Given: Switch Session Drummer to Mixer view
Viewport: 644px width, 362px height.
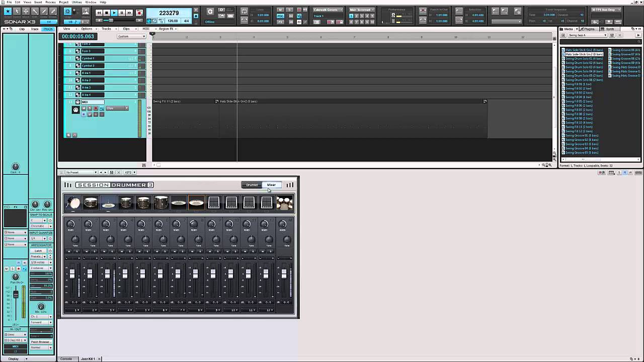Looking at the screenshot, I should 271,185.
